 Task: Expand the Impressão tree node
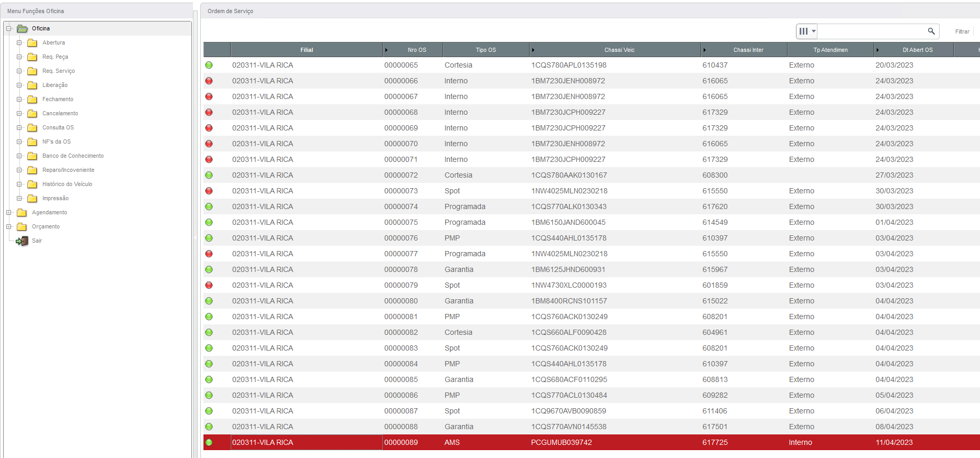pyautogui.click(x=19, y=199)
